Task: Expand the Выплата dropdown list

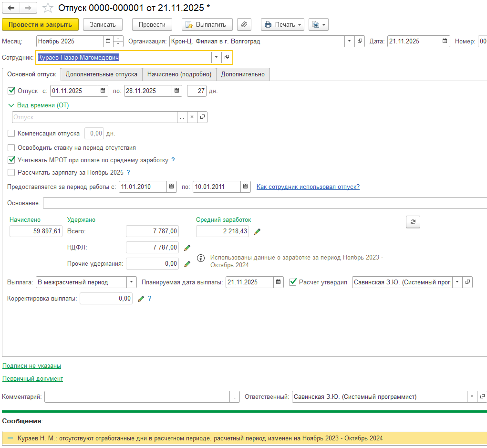Action: (x=132, y=282)
